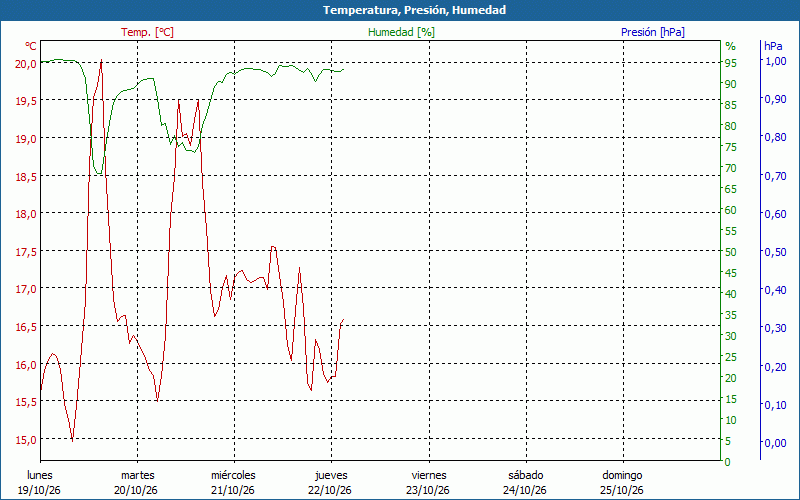Click the red "18,0" temperature axis value
The width and height of the screenshot is (800, 500).
26,214
